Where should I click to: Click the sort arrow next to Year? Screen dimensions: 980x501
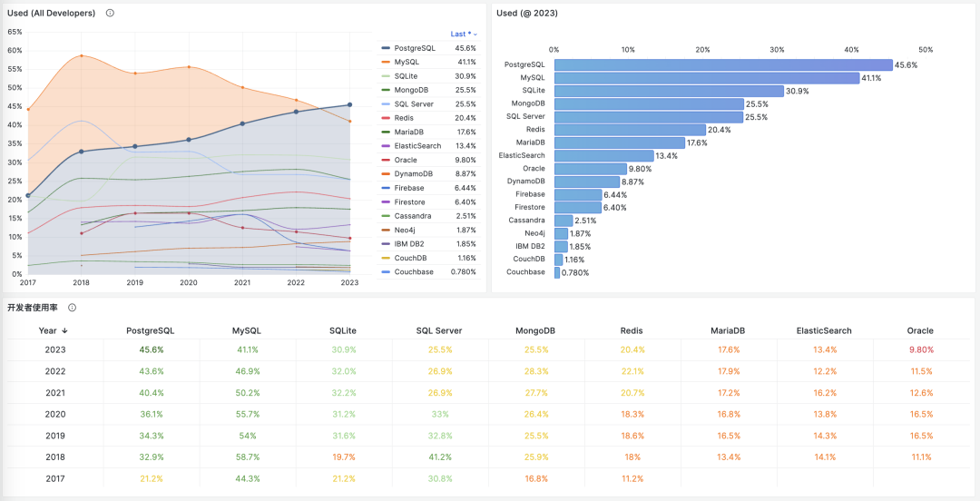pyautogui.click(x=65, y=330)
